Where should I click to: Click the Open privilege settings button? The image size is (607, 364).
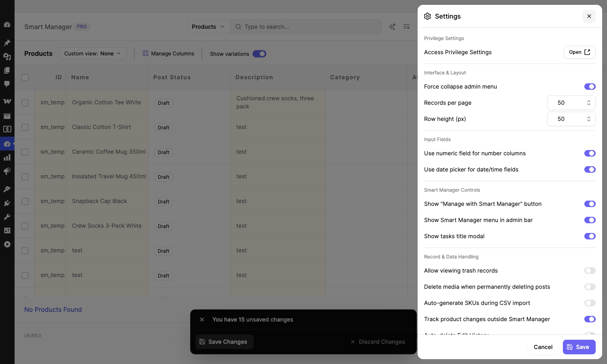tap(579, 52)
